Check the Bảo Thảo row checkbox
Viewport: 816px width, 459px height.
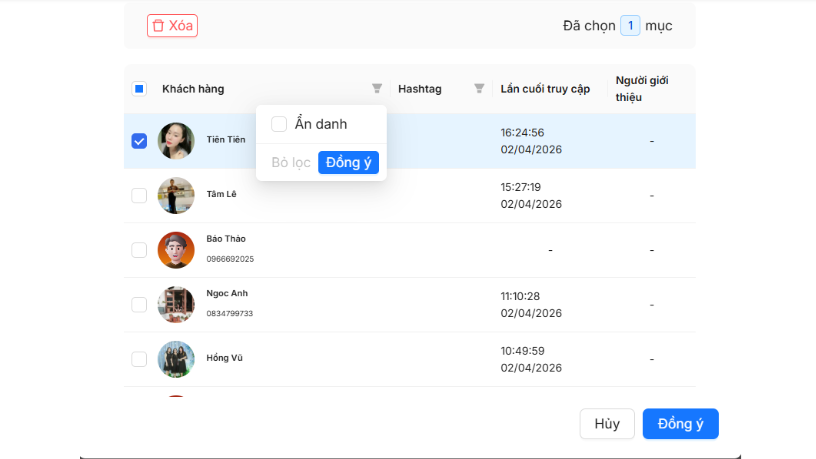(x=139, y=250)
